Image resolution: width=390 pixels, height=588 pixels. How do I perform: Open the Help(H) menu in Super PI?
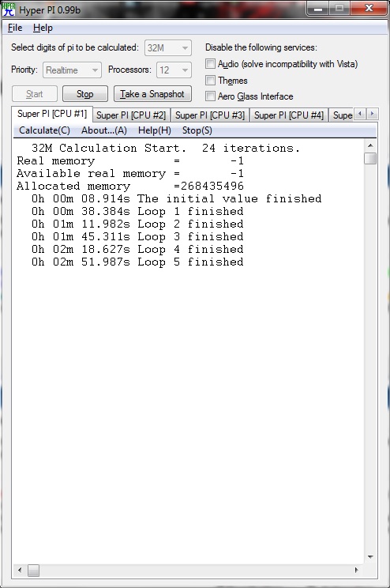point(155,130)
